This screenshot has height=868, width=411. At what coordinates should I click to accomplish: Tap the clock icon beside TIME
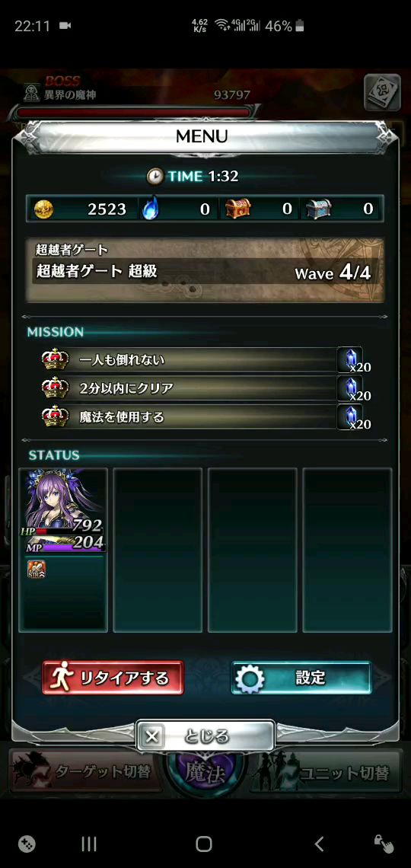[155, 176]
